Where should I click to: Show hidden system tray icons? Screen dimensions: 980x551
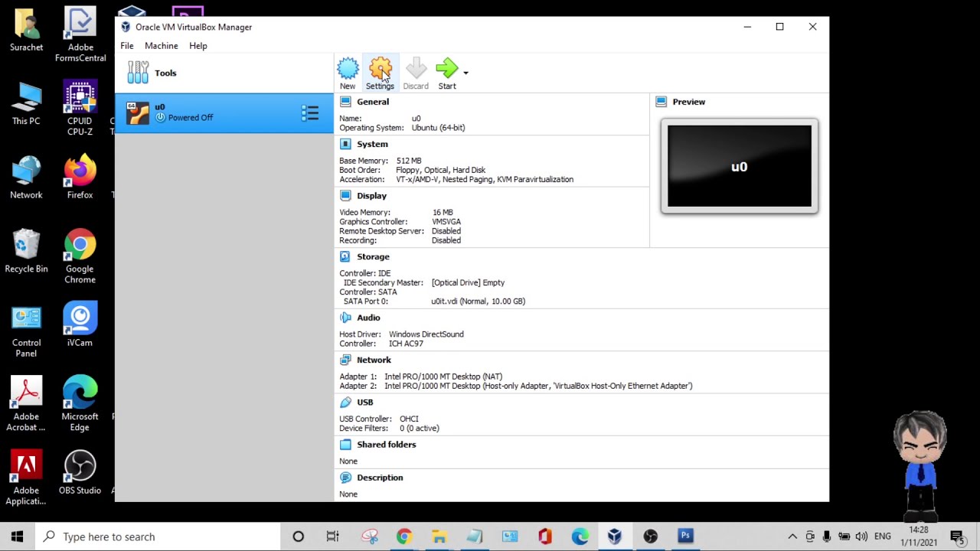tap(792, 536)
